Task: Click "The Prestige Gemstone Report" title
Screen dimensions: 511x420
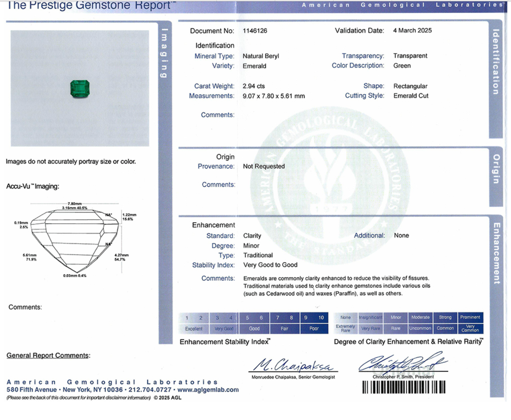Action: [x=91, y=5]
